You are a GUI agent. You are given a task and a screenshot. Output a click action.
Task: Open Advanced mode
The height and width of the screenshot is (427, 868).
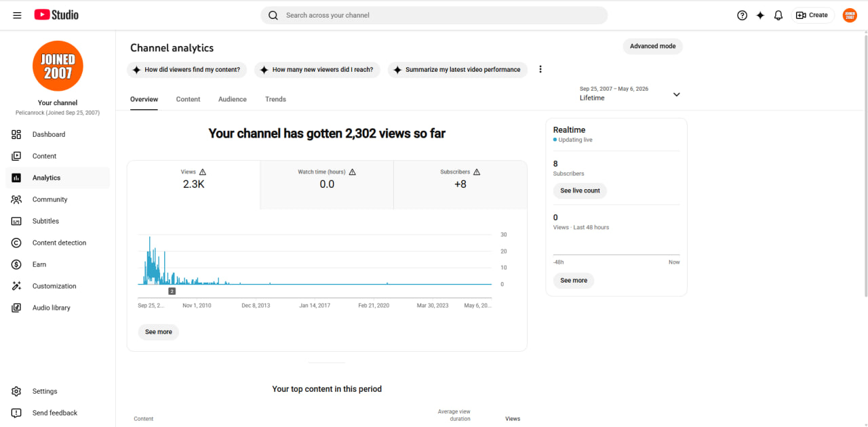[x=652, y=46]
